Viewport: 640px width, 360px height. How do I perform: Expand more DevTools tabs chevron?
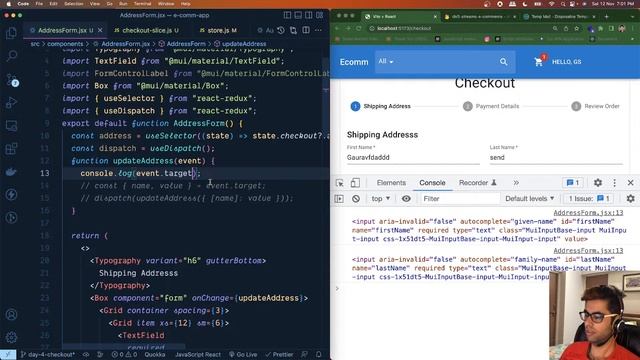click(x=516, y=183)
